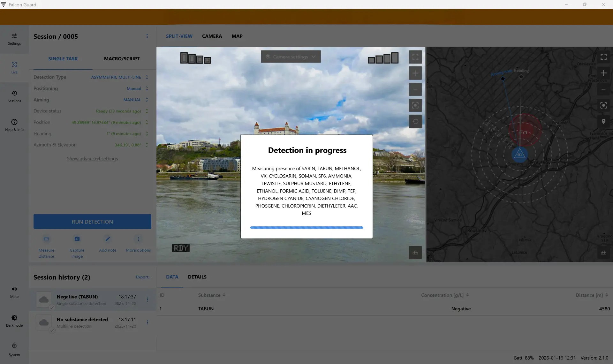Open Session 0005 three-dot menu

pos(147,36)
